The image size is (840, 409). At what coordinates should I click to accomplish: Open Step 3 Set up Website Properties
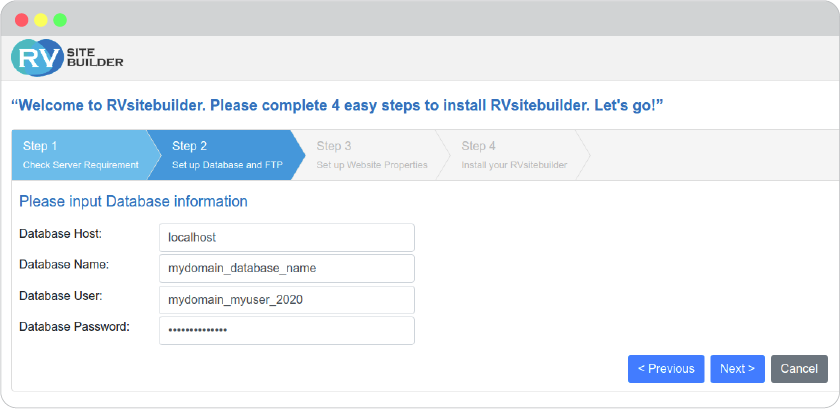(371, 155)
